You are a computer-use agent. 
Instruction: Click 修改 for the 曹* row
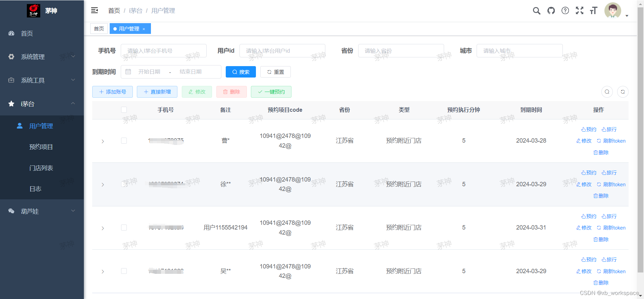(584, 141)
